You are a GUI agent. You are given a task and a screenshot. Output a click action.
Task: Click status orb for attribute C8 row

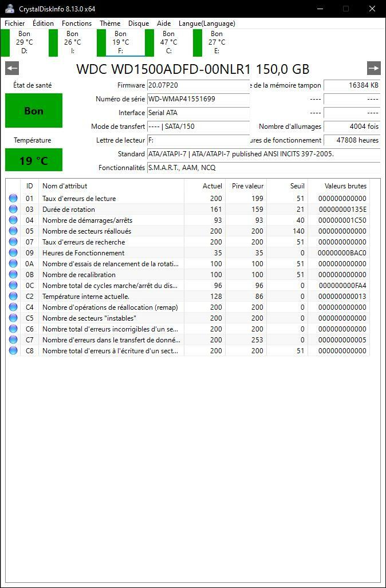pos(13,350)
